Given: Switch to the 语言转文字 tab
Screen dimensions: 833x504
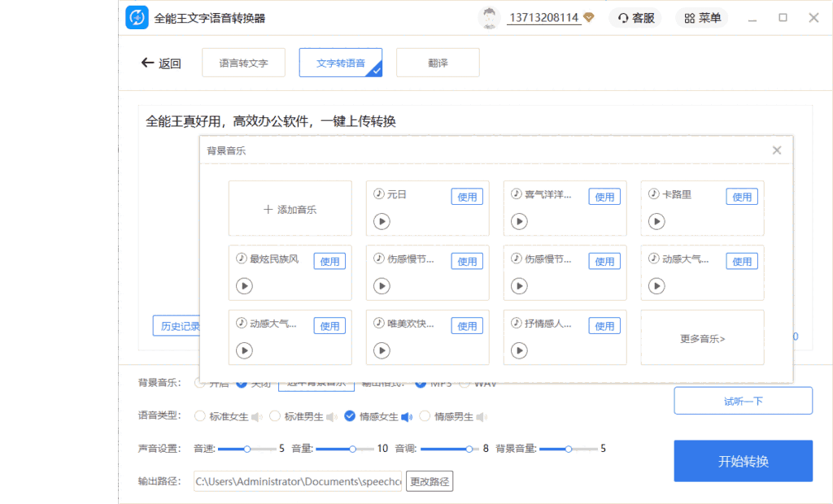Looking at the screenshot, I should pyautogui.click(x=243, y=62).
